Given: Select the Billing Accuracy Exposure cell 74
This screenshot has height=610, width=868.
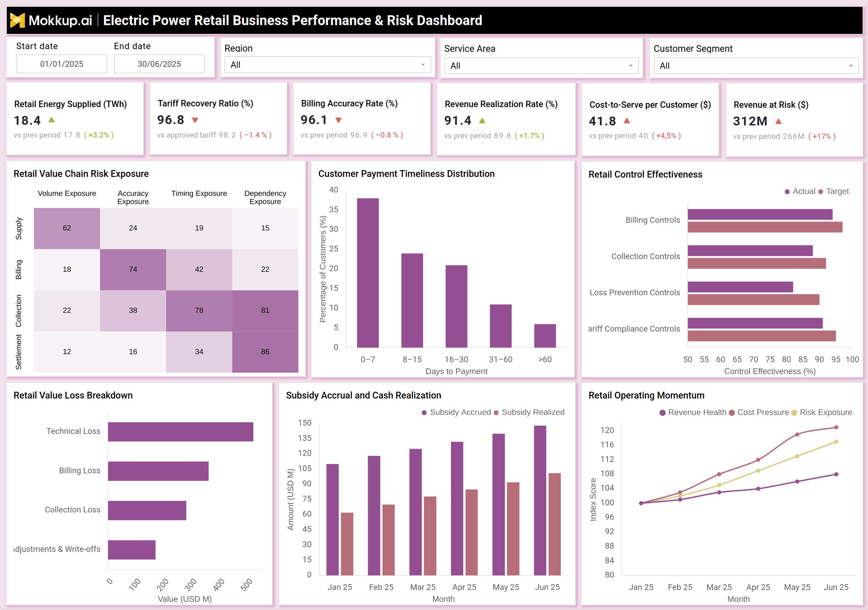Looking at the screenshot, I should 133,269.
